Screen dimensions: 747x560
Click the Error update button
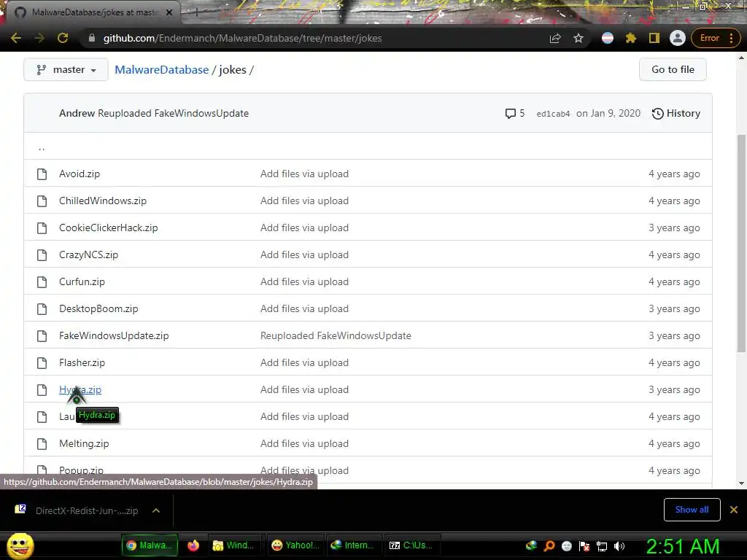[x=716, y=38]
